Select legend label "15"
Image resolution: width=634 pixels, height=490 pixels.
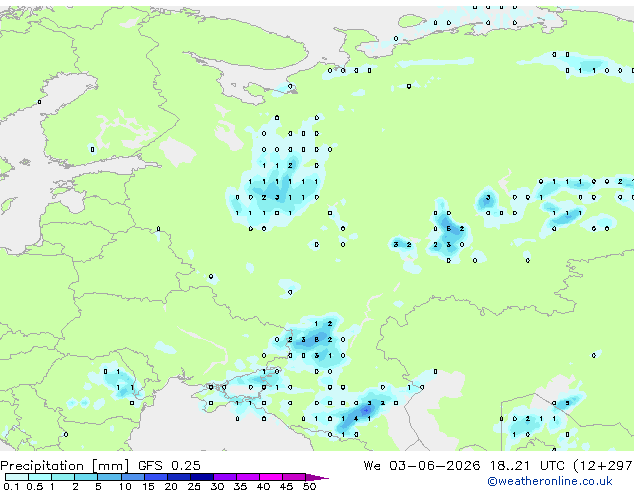(x=148, y=486)
